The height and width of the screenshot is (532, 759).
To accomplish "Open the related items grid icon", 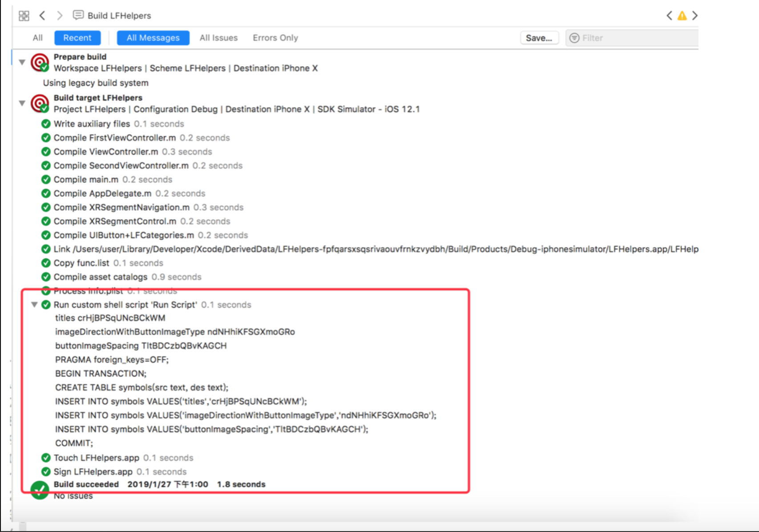I will click(24, 16).
